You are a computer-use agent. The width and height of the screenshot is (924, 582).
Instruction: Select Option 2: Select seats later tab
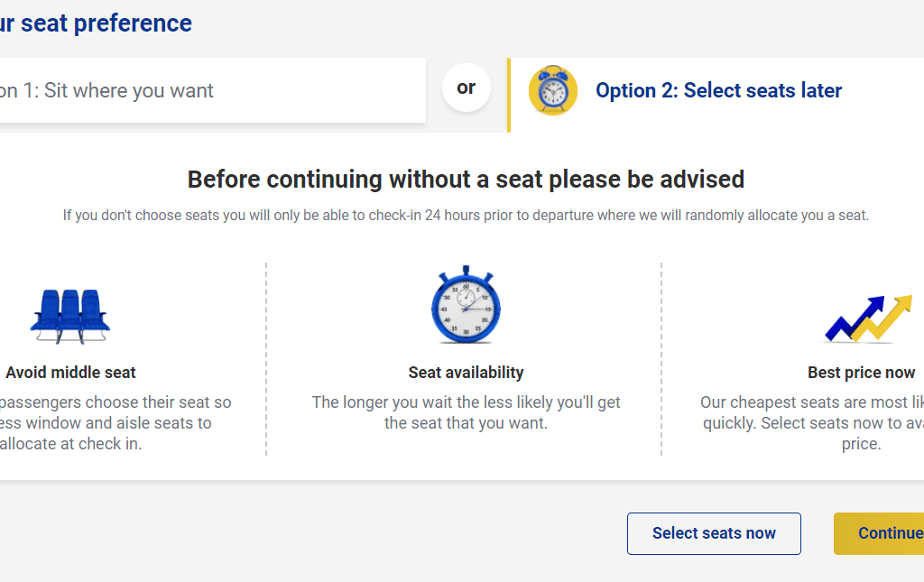(716, 95)
